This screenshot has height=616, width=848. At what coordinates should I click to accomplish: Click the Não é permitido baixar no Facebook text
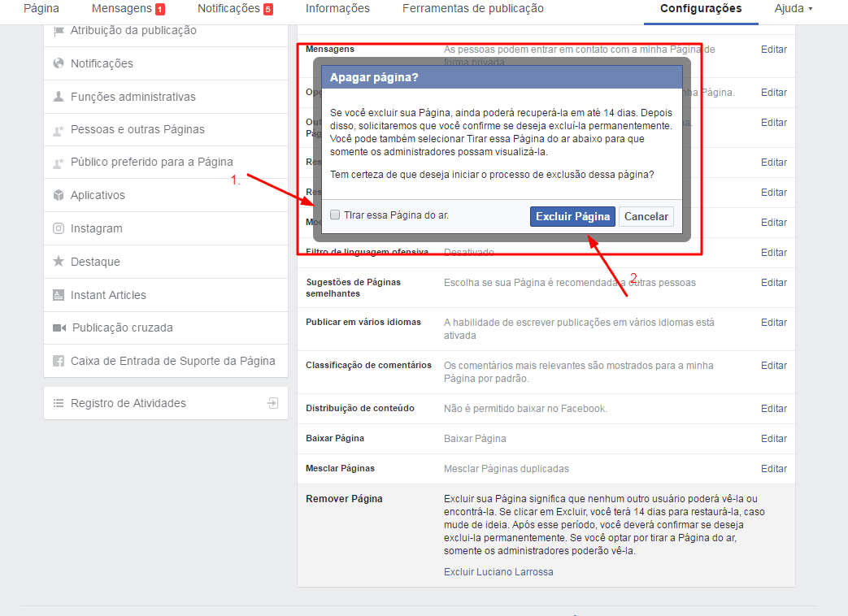pos(525,409)
